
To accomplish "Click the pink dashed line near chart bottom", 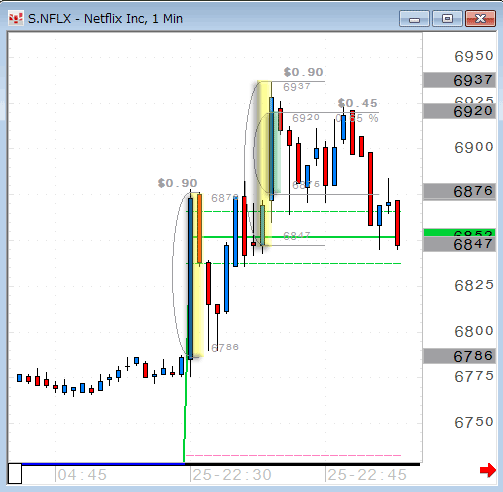I will [293, 455].
